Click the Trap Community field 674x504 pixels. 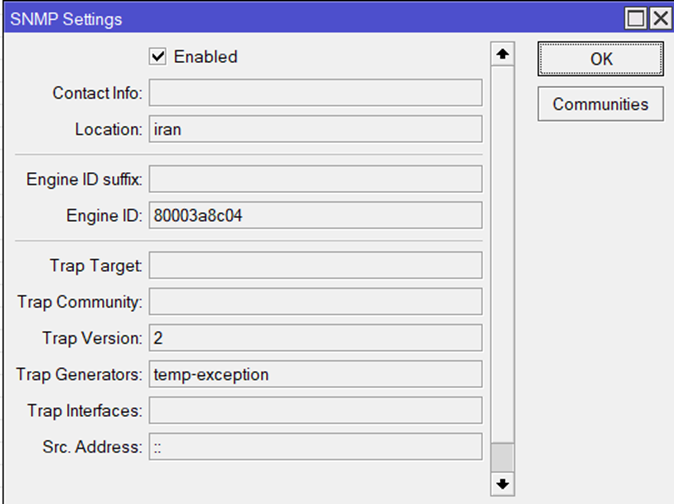tap(315, 301)
